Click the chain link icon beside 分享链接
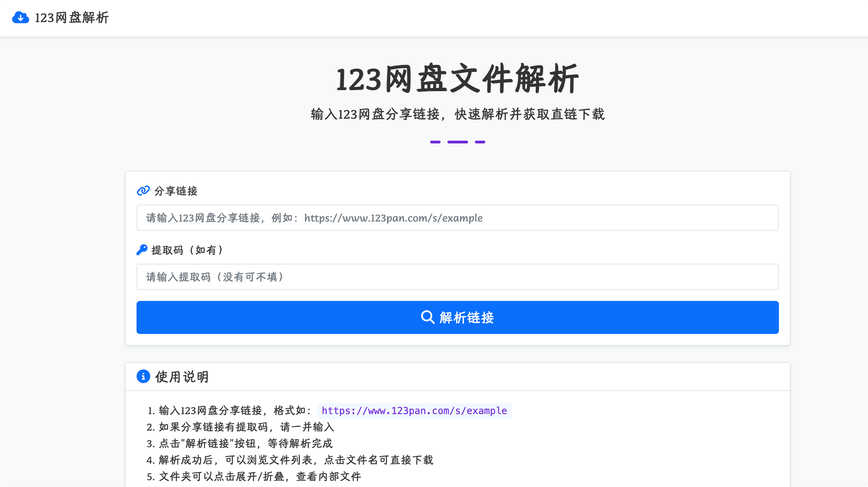 point(143,191)
